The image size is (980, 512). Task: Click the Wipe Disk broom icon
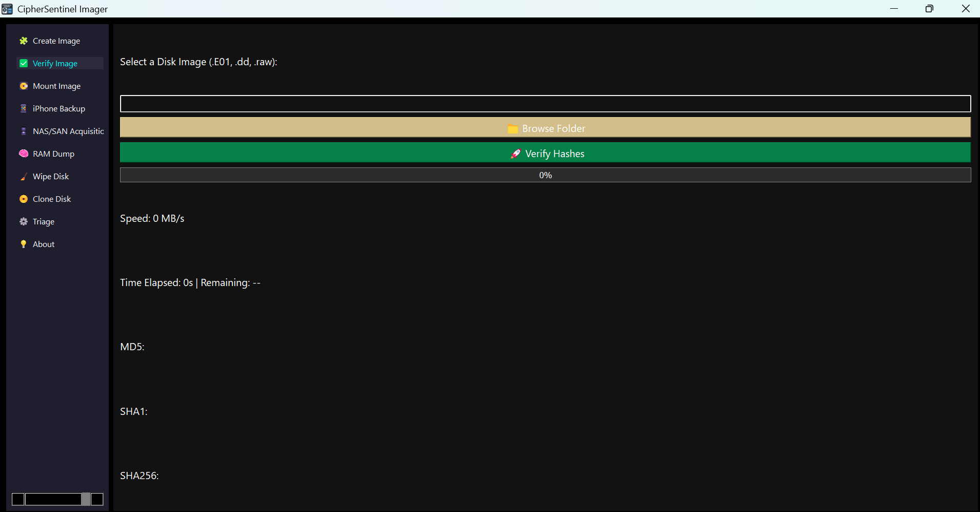tap(24, 176)
